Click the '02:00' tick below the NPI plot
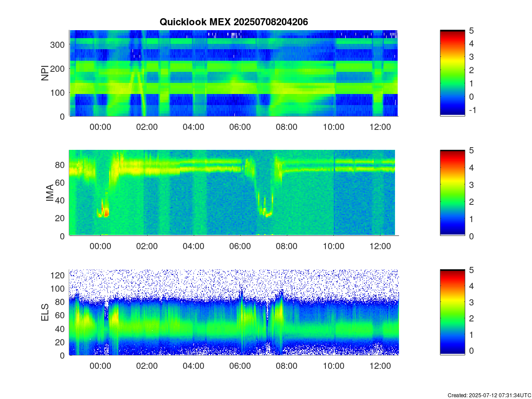Image resolution: width=532 pixels, height=399 pixels. [147, 127]
